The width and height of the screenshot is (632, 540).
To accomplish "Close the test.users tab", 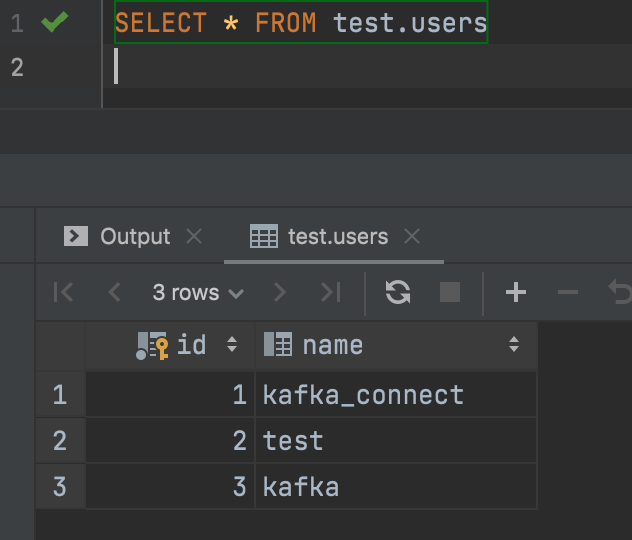I will point(411,237).
